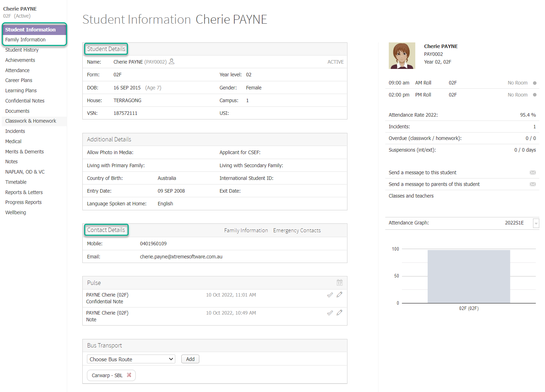
Task: Click the family icon beside Cherie PAYNE's name
Action: [x=172, y=62]
